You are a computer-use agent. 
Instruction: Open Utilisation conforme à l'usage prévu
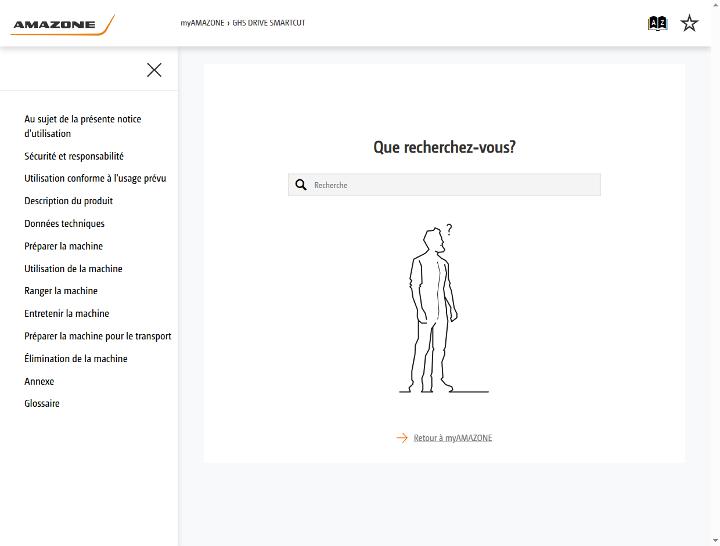pyautogui.click(x=95, y=178)
